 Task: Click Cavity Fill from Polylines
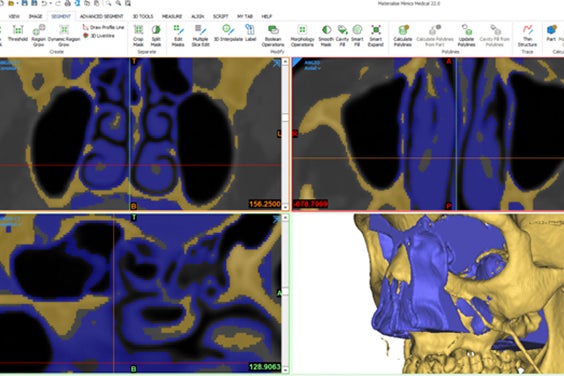click(x=495, y=36)
